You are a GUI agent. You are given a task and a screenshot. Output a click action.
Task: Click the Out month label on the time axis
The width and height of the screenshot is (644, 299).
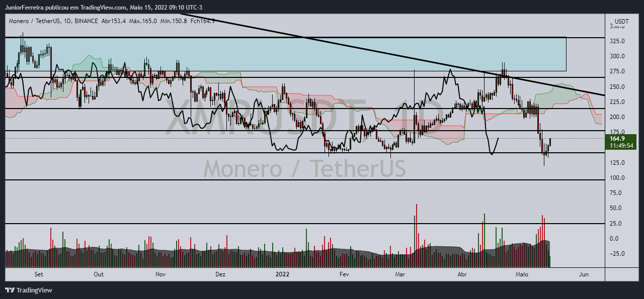[99, 274]
